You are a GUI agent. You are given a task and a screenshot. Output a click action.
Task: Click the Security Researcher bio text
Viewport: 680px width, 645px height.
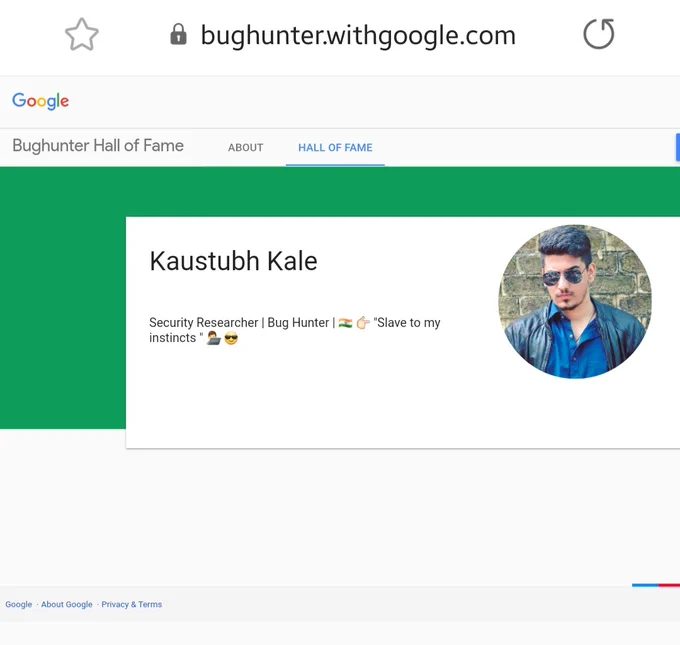point(295,330)
